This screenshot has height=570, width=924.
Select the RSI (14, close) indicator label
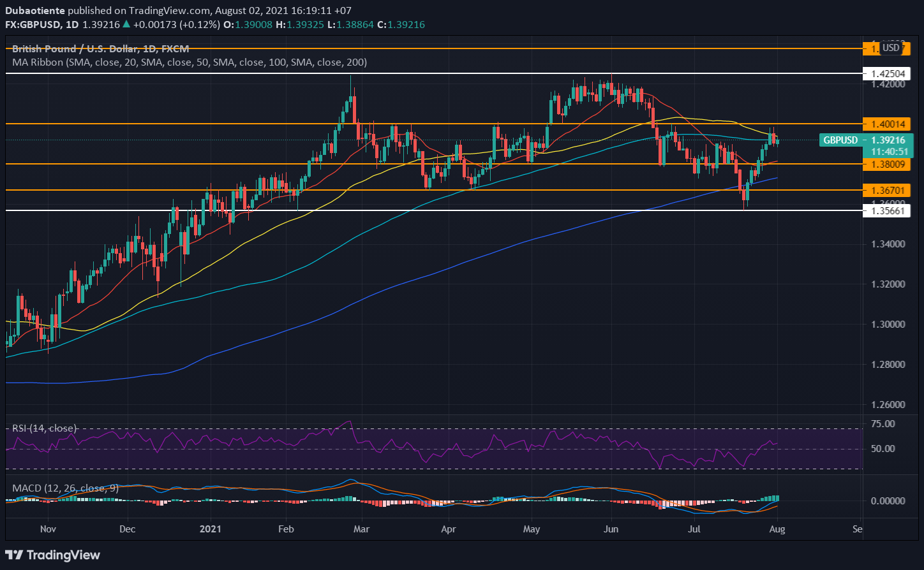(45, 428)
